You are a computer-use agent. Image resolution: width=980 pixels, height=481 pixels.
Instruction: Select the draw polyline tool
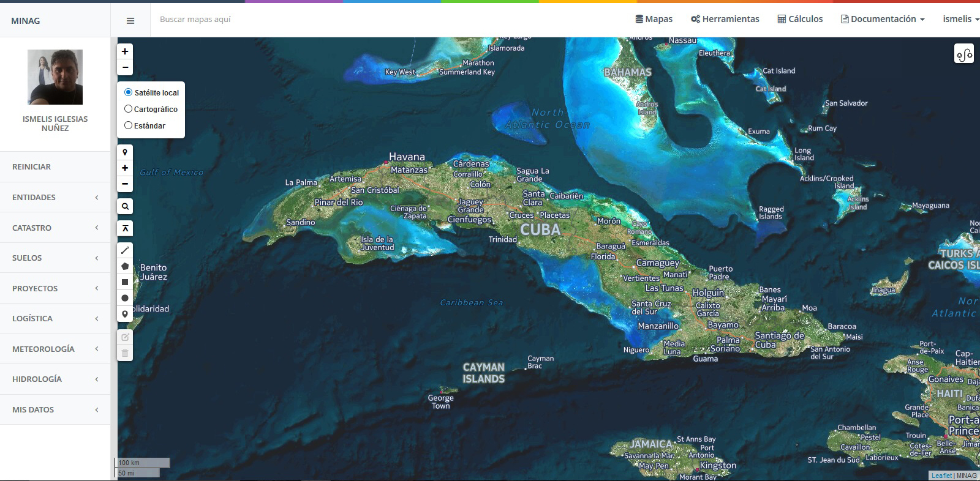point(125,250)
